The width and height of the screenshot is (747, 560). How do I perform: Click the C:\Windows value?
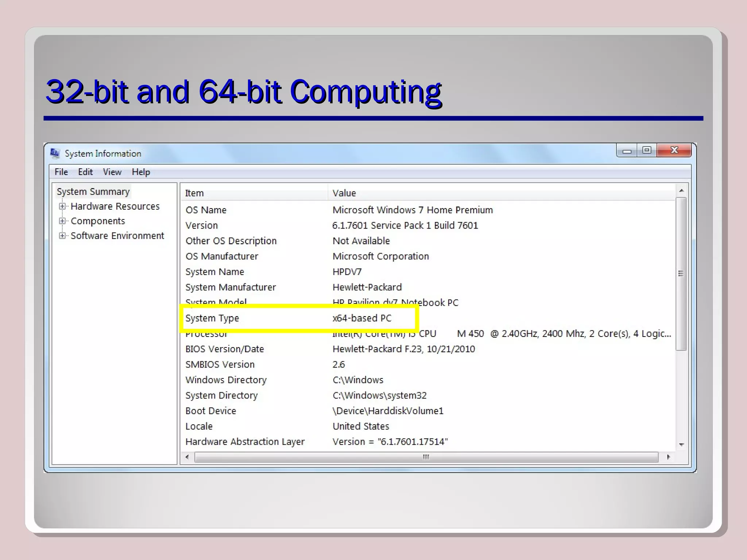358,380
